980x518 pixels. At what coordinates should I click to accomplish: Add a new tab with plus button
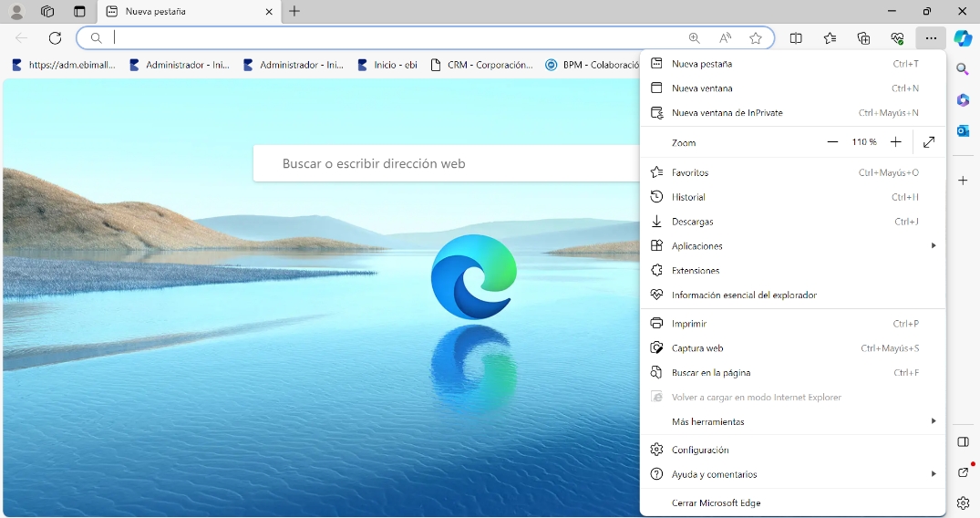click(x=294, y=11)
